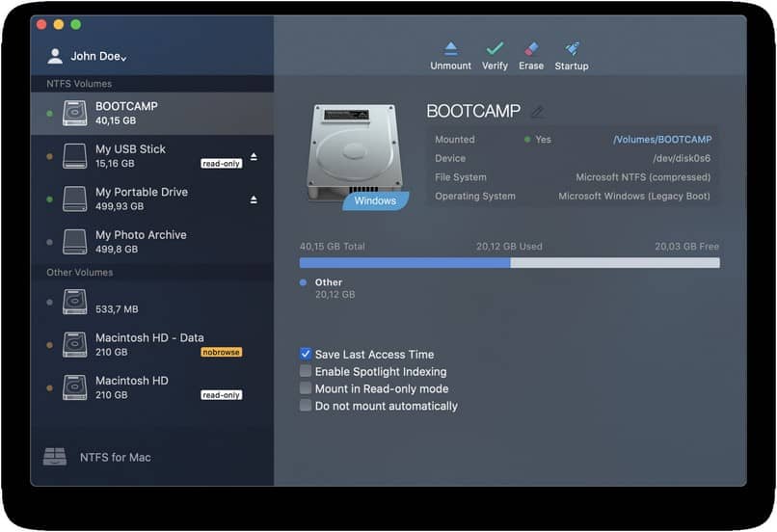Click the John Doe user avatar icon
This screenshot has height=532, width=777.
click(55, 56)
